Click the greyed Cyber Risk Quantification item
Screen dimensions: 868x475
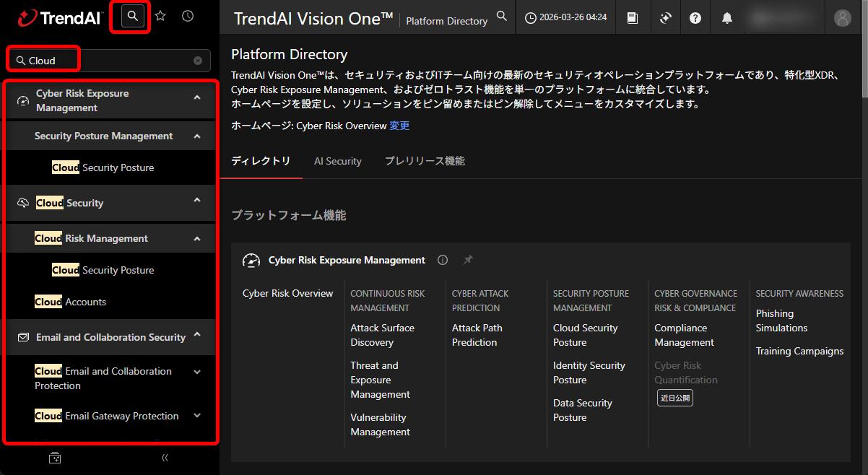686,372
